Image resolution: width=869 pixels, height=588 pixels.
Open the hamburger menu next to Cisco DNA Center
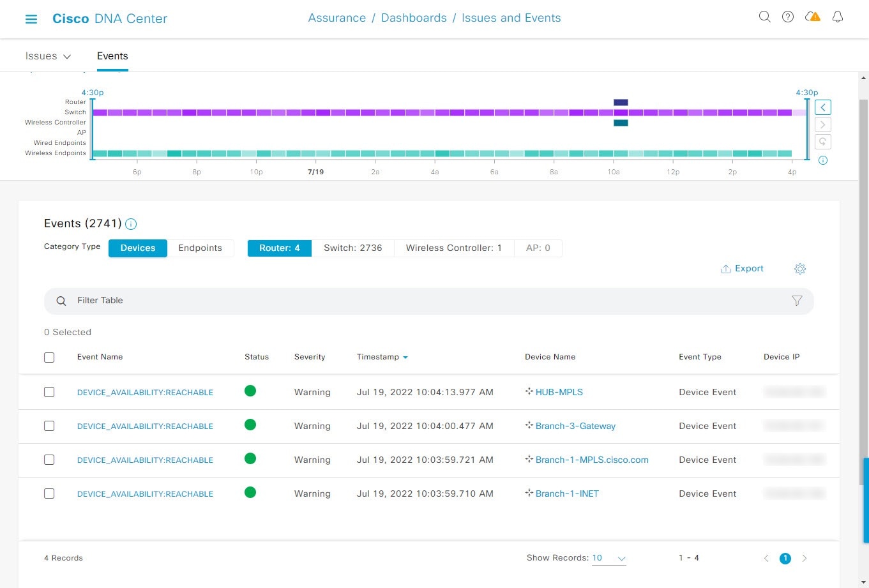31,19
